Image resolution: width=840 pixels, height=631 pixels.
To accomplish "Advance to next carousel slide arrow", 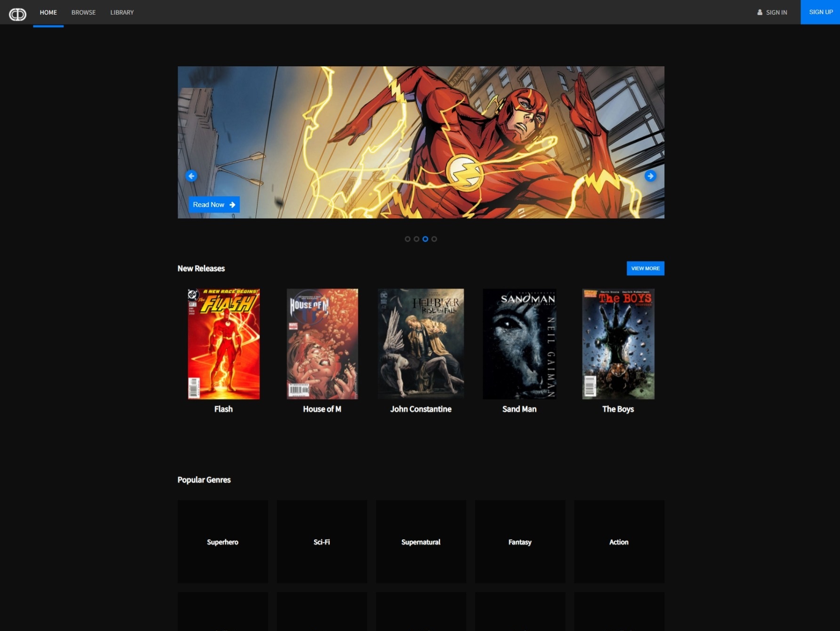I will [650, 176].
